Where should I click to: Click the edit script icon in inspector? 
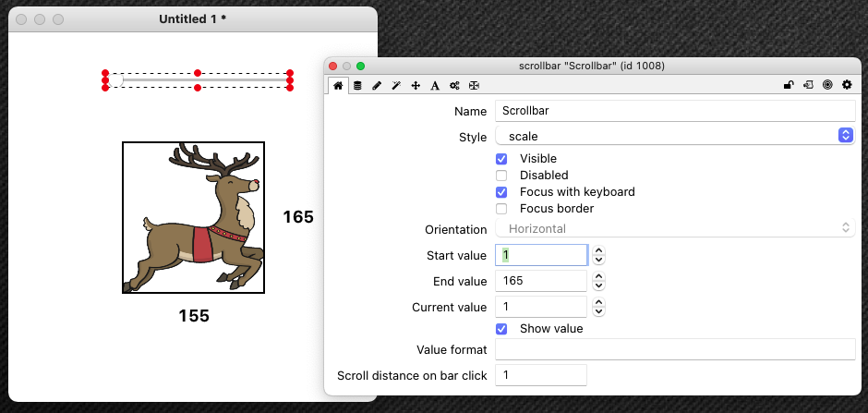tap(808, 85)
